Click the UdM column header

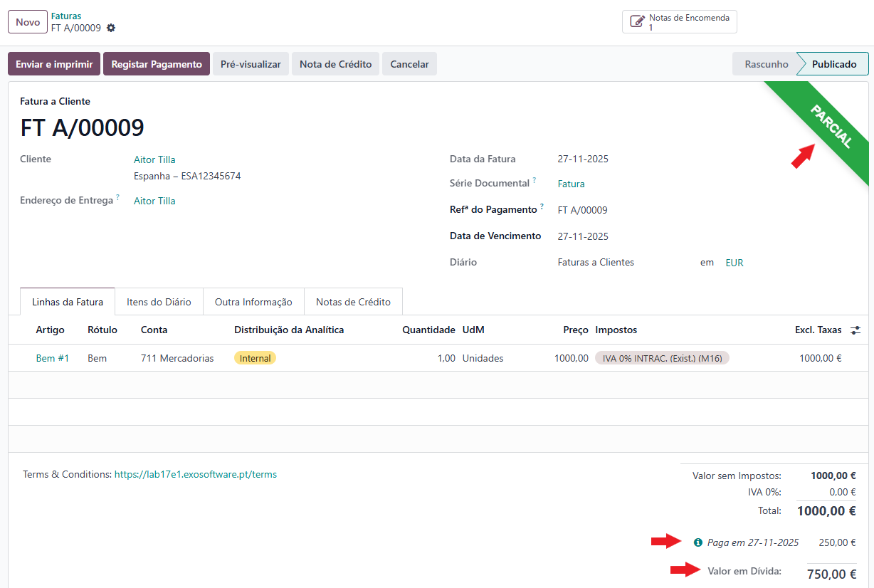pos(473,330)
